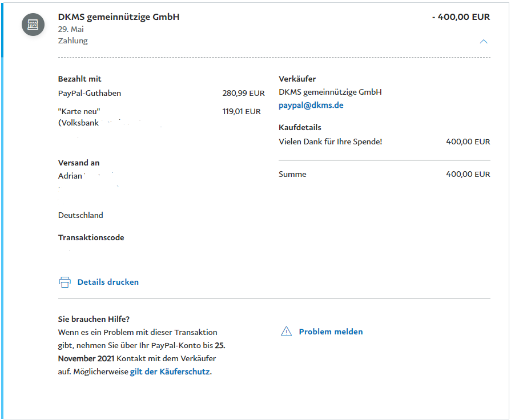This screenshot has width=511, height=420.
Task: Click the Verkäufer heading
Action: coord(297,79)
